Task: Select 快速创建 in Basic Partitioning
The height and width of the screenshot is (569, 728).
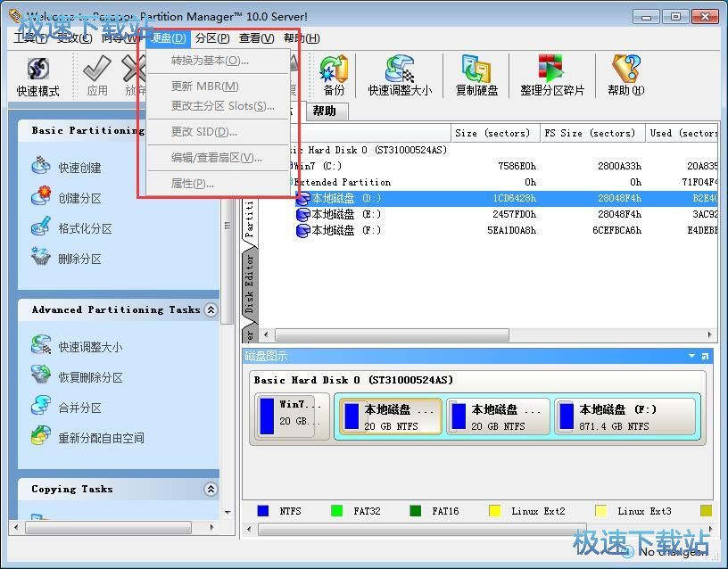Action: pyautogui.click(x=79, y=168)
